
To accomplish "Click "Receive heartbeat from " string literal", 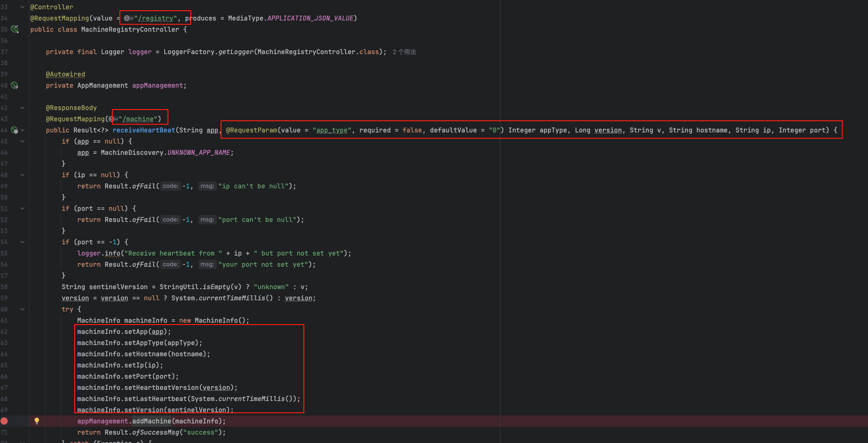I will 174,253.
